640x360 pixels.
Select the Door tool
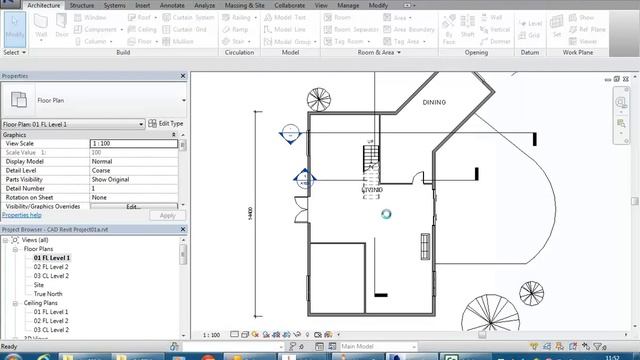[x=62, y=26]
